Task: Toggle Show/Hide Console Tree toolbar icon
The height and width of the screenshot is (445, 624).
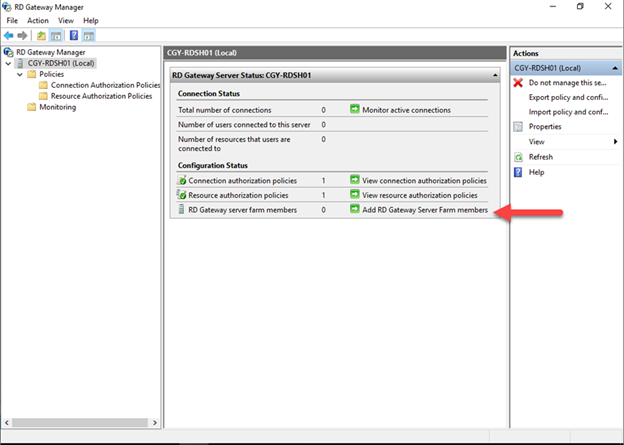Action: pyautogui.click(x=56, y=35)
